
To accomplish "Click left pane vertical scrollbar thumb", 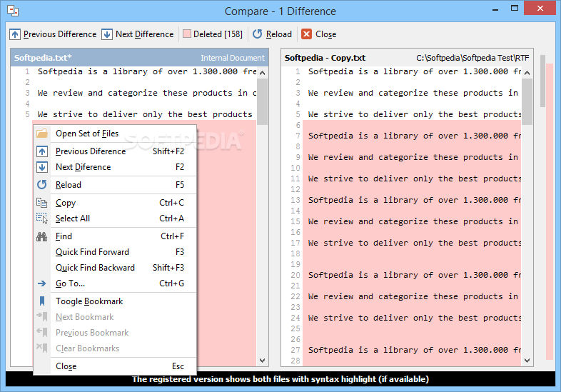I will 262,101.
